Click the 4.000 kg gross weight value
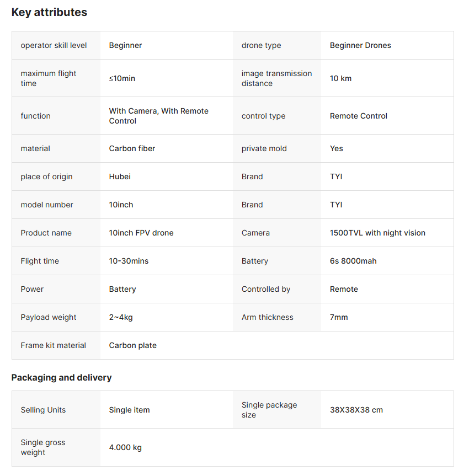The image size is (469, 476). pos(125,447)
